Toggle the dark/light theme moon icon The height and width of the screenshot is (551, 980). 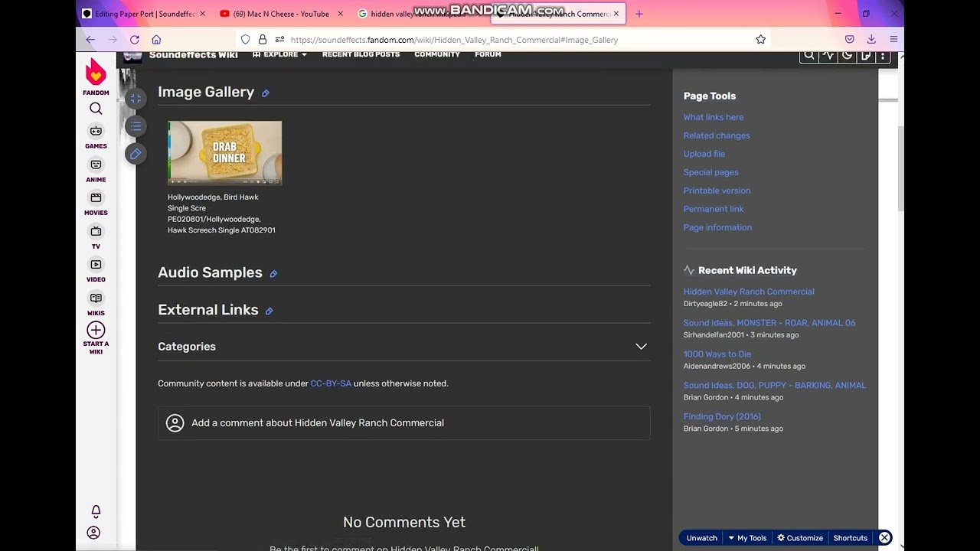click(x=847, y=55)
